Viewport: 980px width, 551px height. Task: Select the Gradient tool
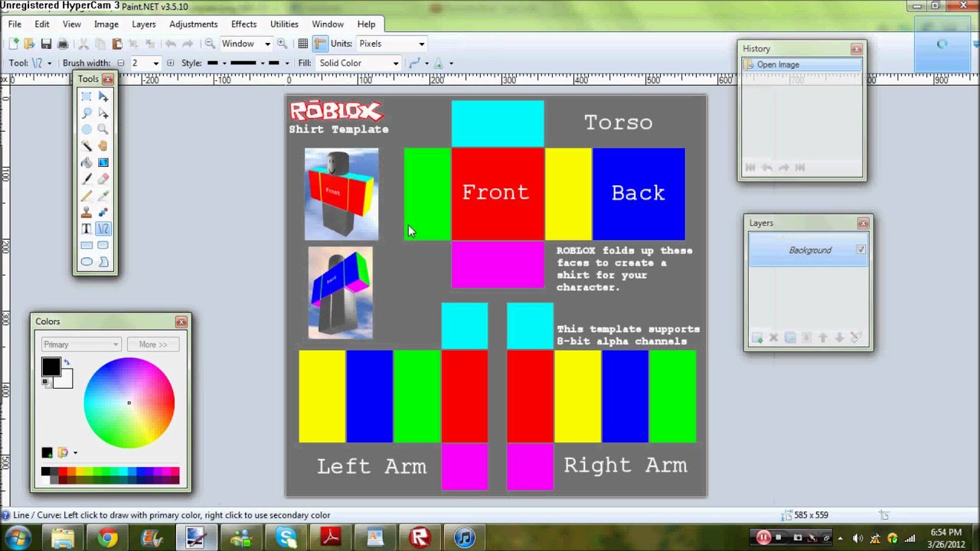coord(103,162)
